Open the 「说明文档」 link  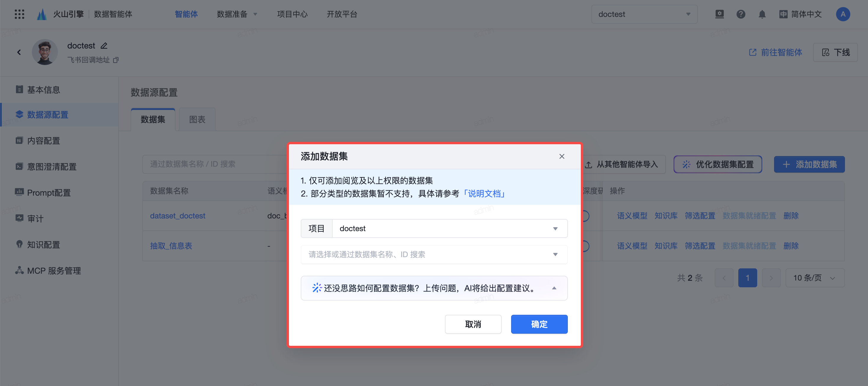pos(484,194)
